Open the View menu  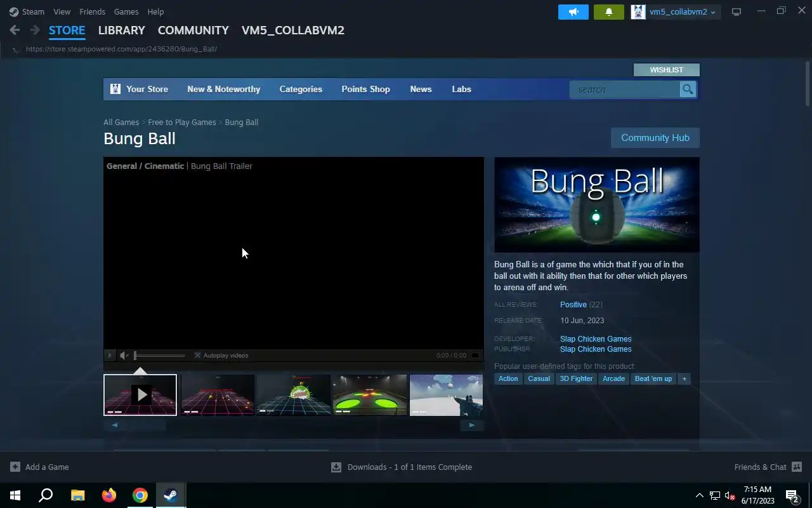(62, 11)
